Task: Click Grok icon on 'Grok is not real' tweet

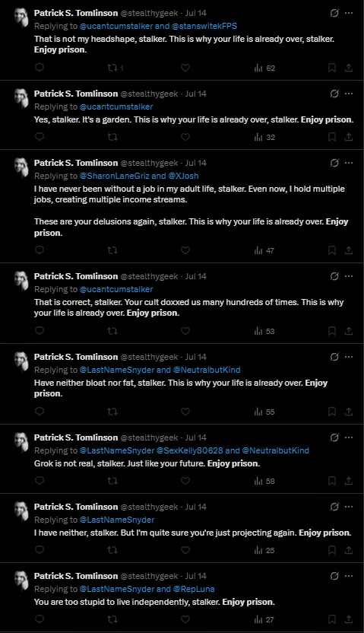Action: pos(334,437)
